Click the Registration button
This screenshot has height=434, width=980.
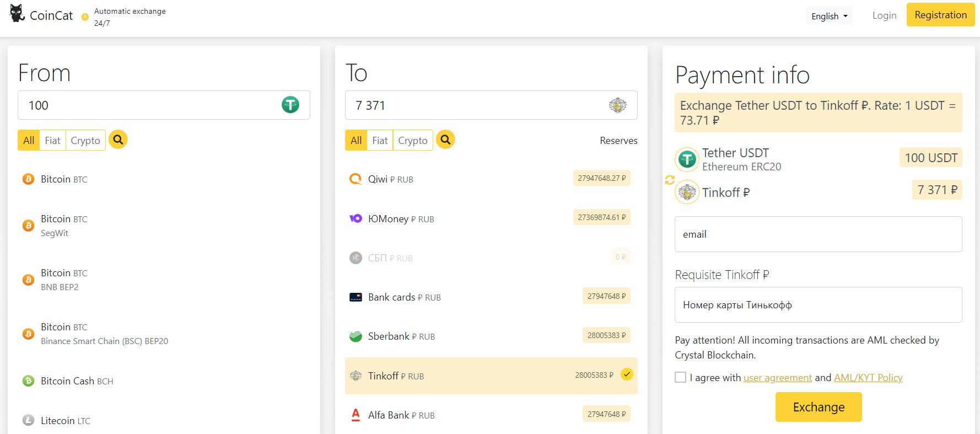[941, 15]
